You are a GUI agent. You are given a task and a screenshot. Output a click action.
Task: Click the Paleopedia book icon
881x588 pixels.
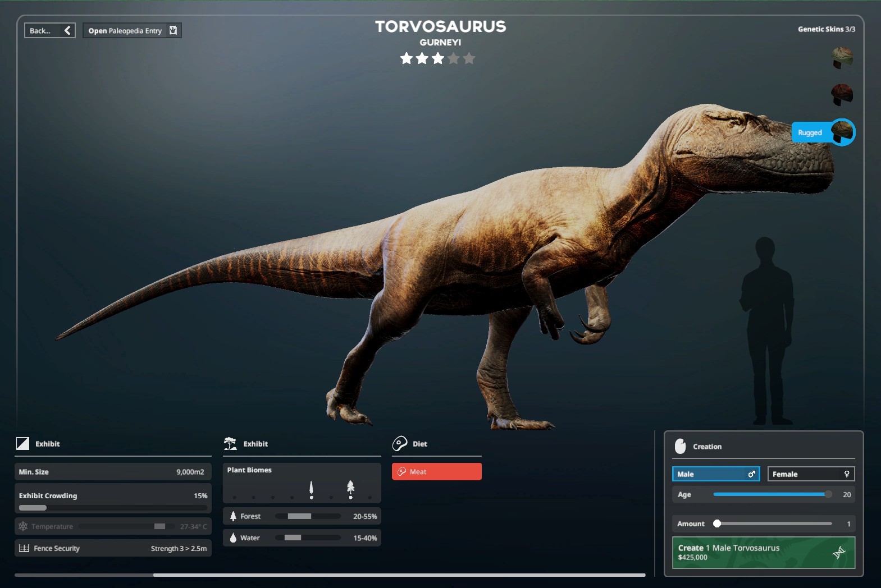174,30
